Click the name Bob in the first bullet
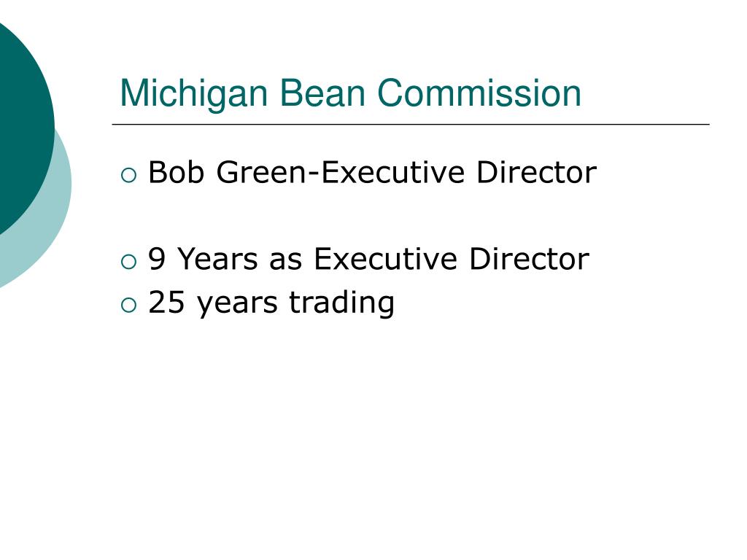The width and height of the screenshot is (747, 560). (x=177, y=172)
